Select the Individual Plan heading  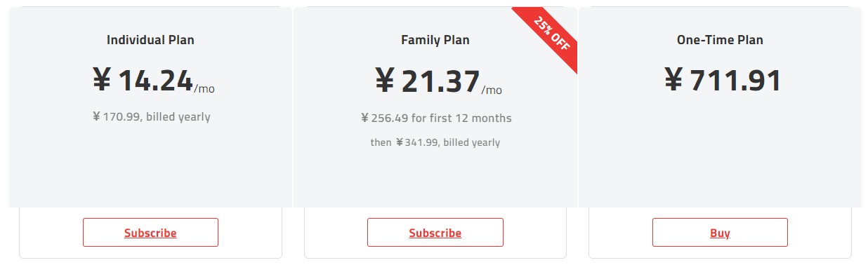[150, 40]
